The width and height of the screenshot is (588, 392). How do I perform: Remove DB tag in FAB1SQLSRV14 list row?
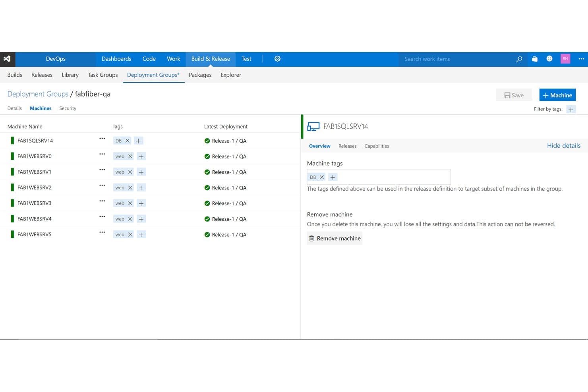click(128, 141)
